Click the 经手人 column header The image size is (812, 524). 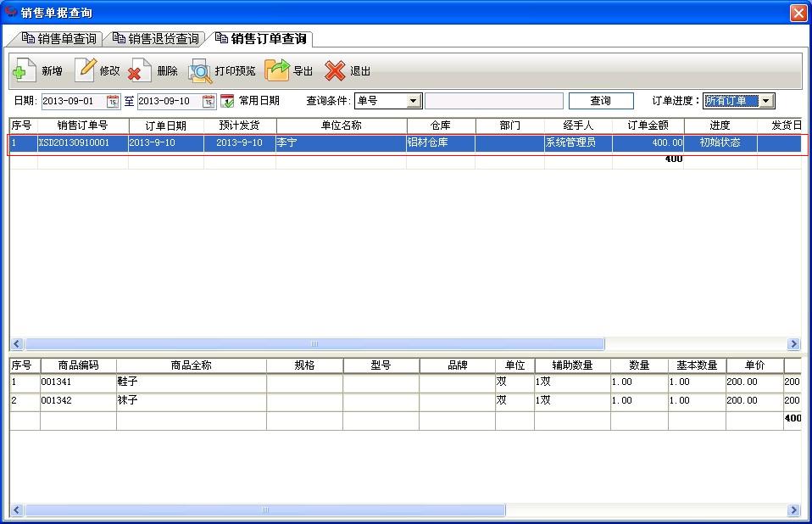pos(578,125)
